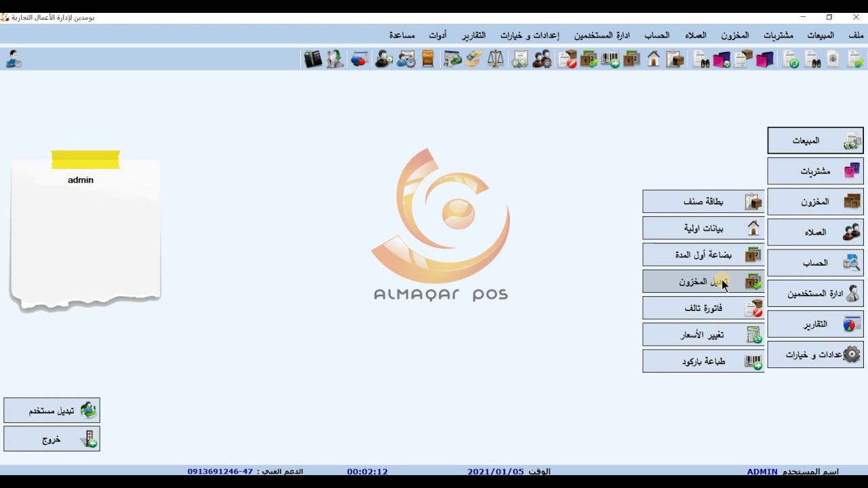Open المخزون in the menu bar
This screenshot has width=868, height=488.
click(735, 35)
